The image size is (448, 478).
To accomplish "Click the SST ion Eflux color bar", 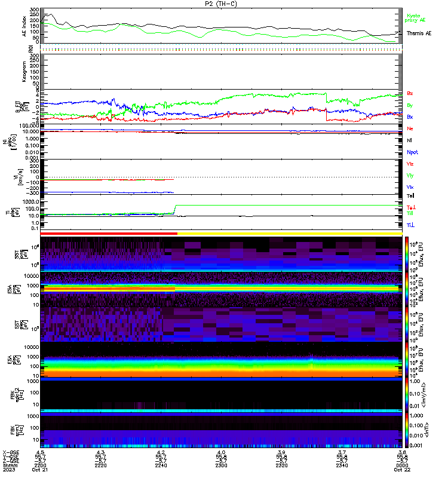I will click(x=407, y=254).
